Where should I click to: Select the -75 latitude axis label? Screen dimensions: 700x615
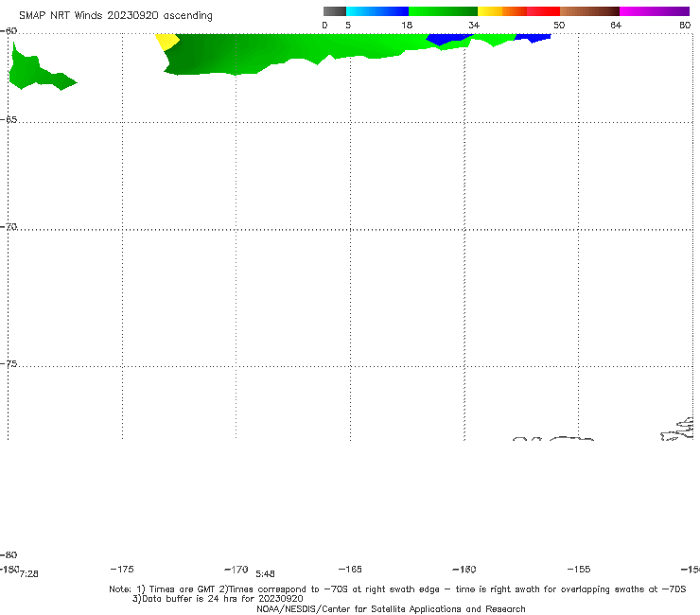coord(9,364)
